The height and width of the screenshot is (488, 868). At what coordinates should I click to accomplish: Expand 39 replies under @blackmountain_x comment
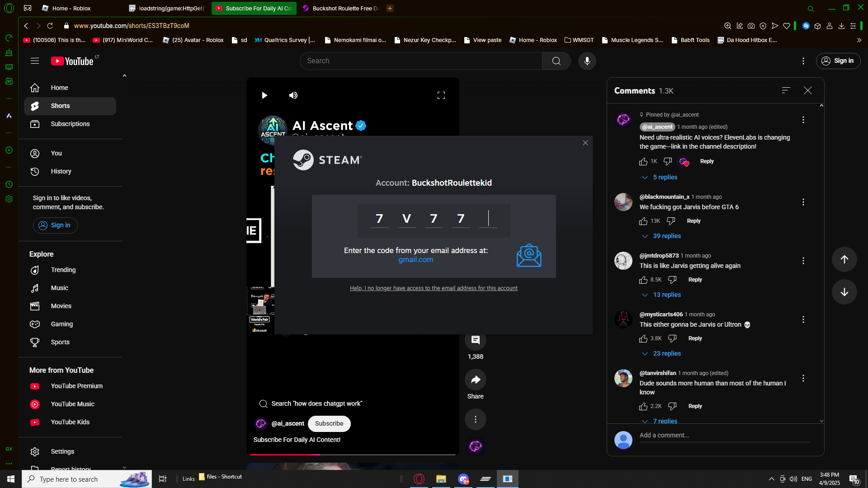(x=661, y=236)
